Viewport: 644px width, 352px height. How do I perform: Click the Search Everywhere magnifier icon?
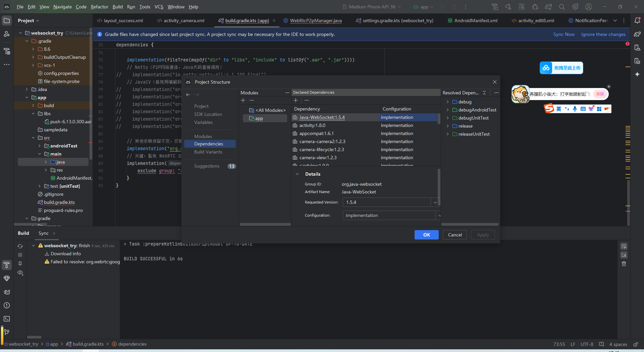(562, 7)
